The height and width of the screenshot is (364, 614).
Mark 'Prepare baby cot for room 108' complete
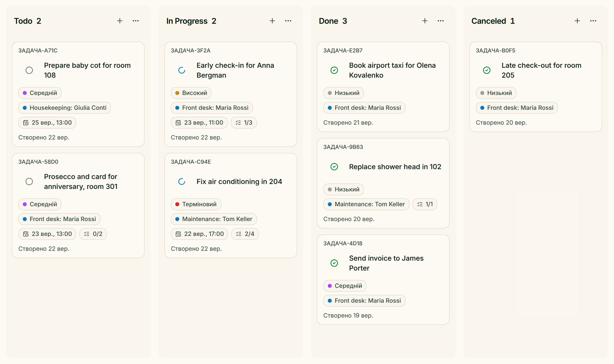coord(29,70)
